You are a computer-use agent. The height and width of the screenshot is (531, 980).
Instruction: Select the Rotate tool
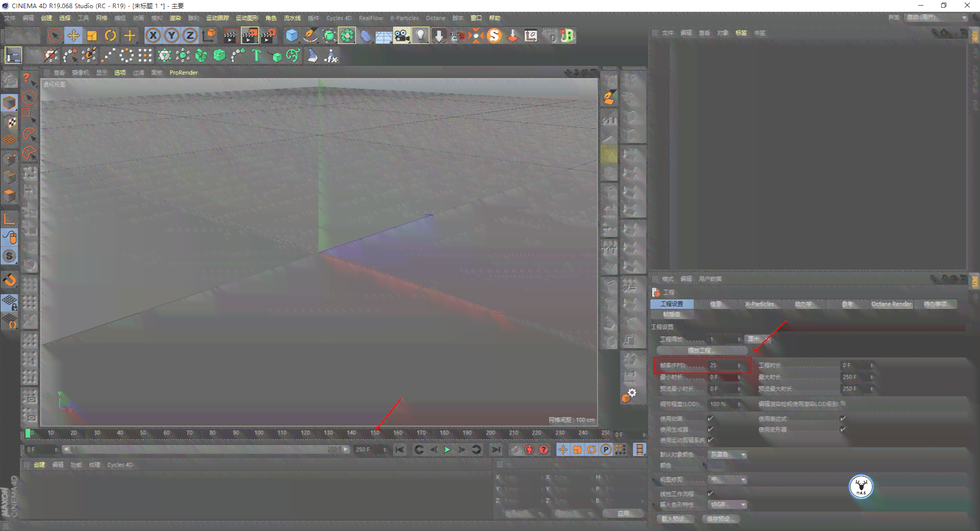click(110, 35)
